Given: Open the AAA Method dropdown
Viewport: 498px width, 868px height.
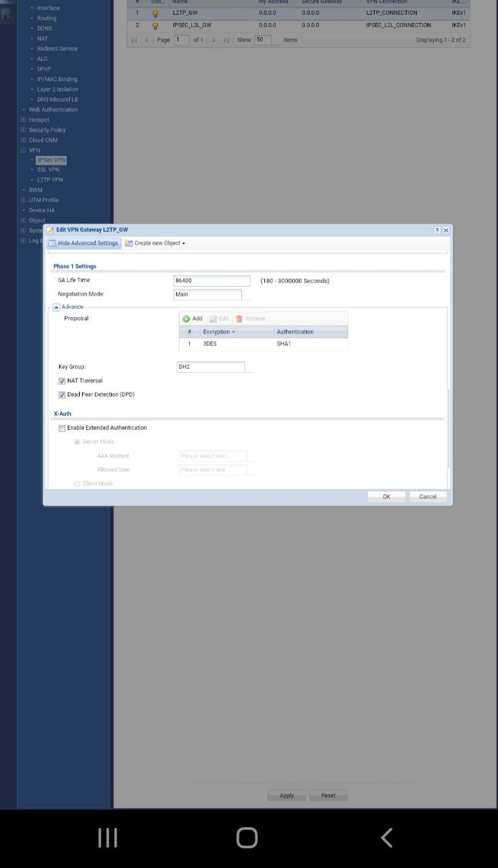Looking at the screenshot, I should pos(217,456).
